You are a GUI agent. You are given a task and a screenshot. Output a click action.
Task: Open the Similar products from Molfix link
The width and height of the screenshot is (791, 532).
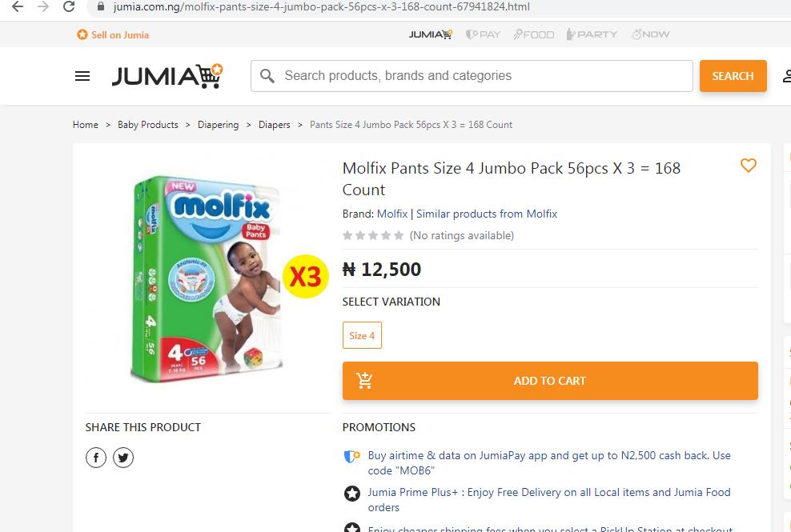point(486,214)
